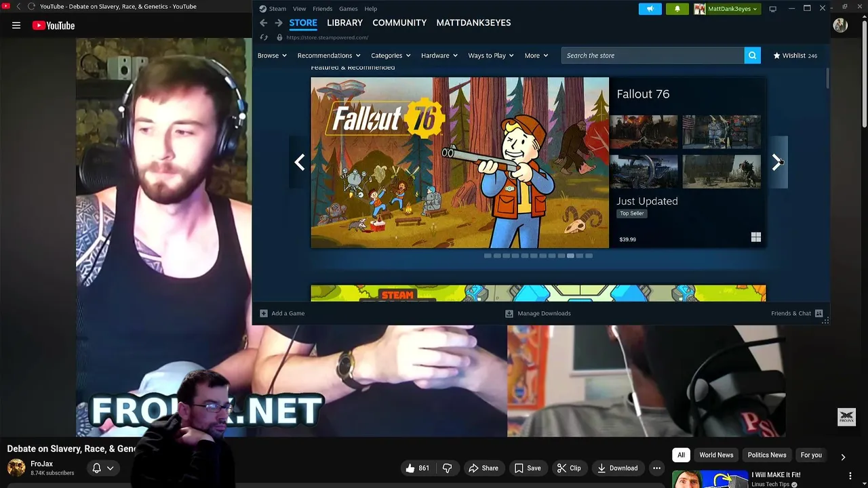
Task: Open the MattDank3eyes account dropdown
Action: pyautogui.click(x=732, y=9)
